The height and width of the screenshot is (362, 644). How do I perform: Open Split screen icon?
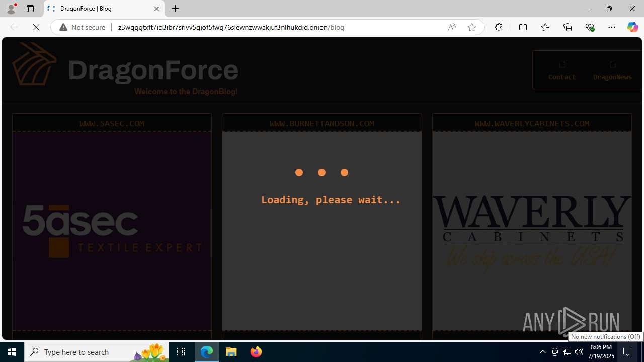point(523,27)
